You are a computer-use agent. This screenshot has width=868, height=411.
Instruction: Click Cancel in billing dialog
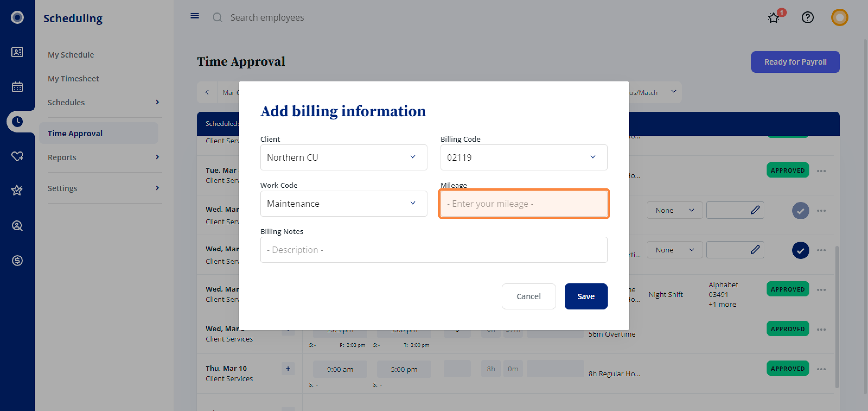point(528,296)
